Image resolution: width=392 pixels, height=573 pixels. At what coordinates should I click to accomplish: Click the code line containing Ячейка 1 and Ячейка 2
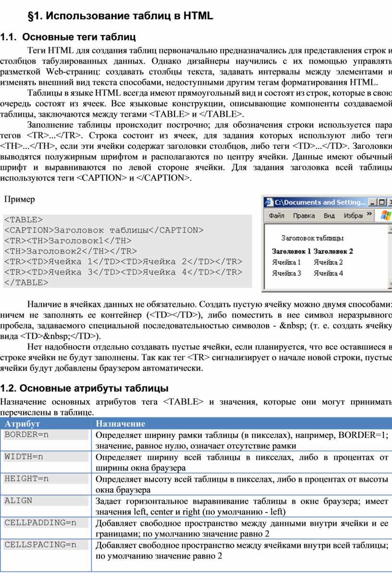123,262
